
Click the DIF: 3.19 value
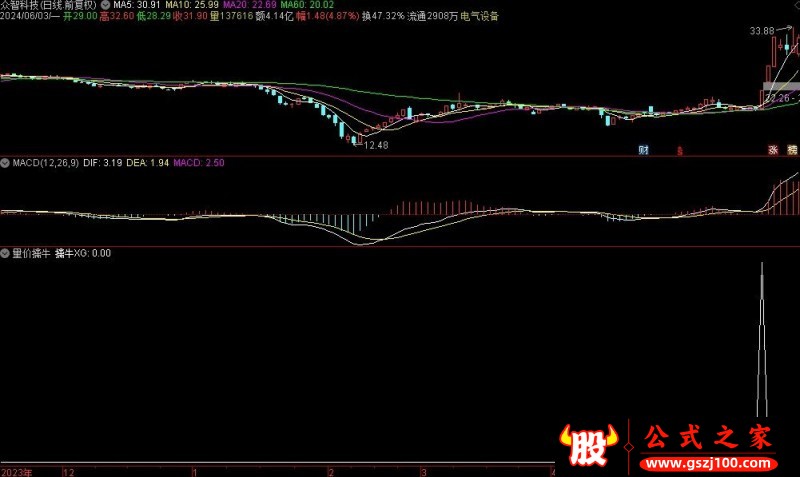[x=103, y=163]
